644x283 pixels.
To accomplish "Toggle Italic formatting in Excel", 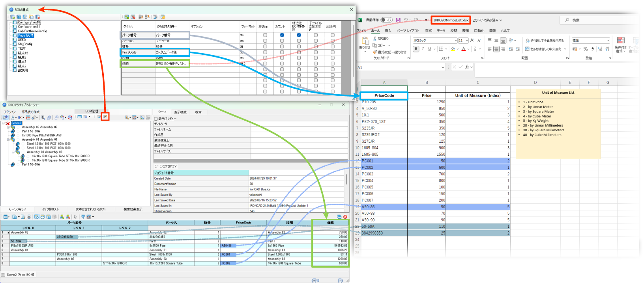I will pyautogui.click(x=423, y=49).
